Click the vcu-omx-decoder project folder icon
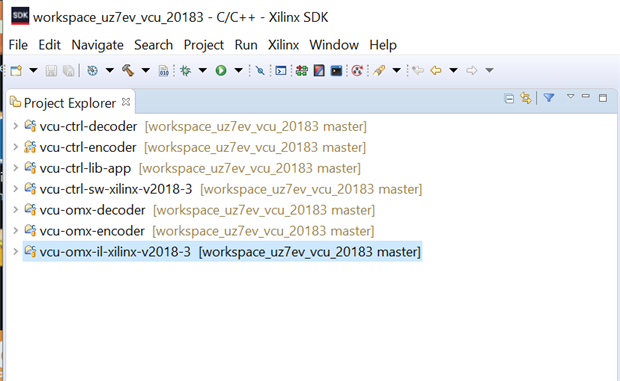The width and height of the screenshot is (620, 381). coord(30,210)
